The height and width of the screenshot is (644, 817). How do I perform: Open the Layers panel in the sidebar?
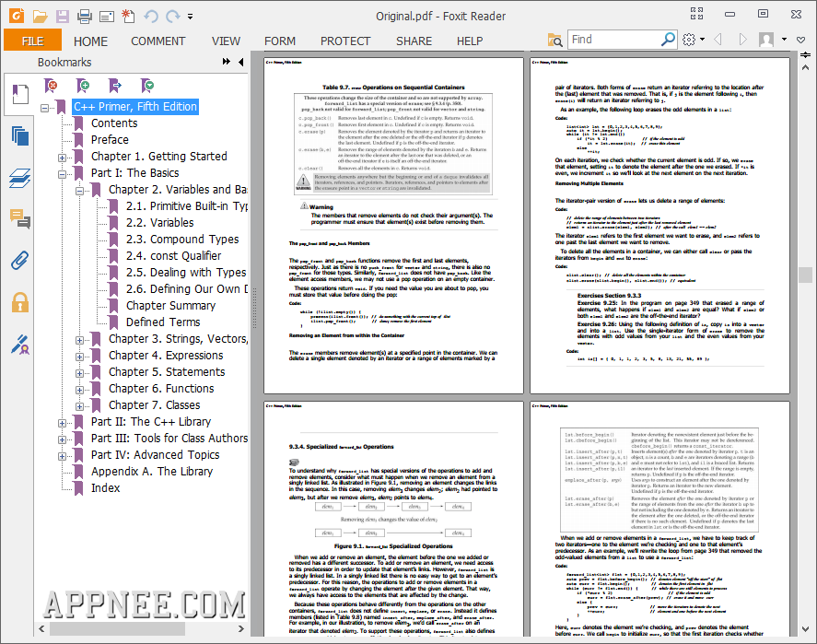19,178
